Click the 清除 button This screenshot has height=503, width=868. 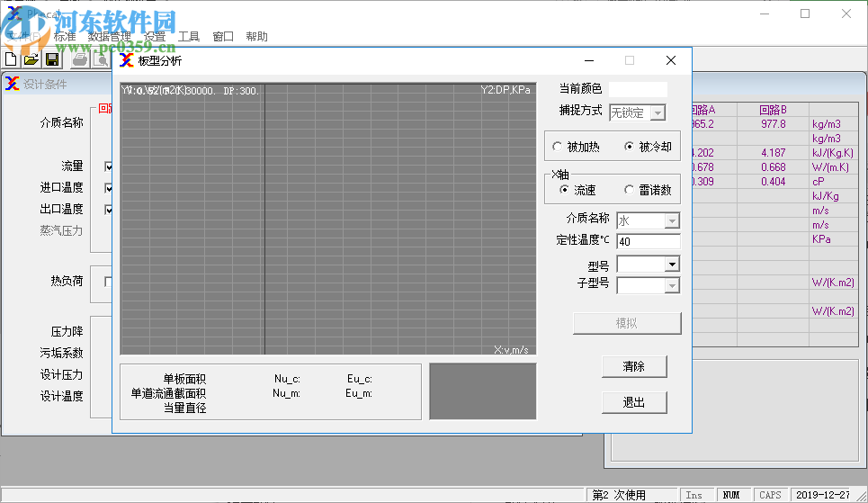(634, 366)
